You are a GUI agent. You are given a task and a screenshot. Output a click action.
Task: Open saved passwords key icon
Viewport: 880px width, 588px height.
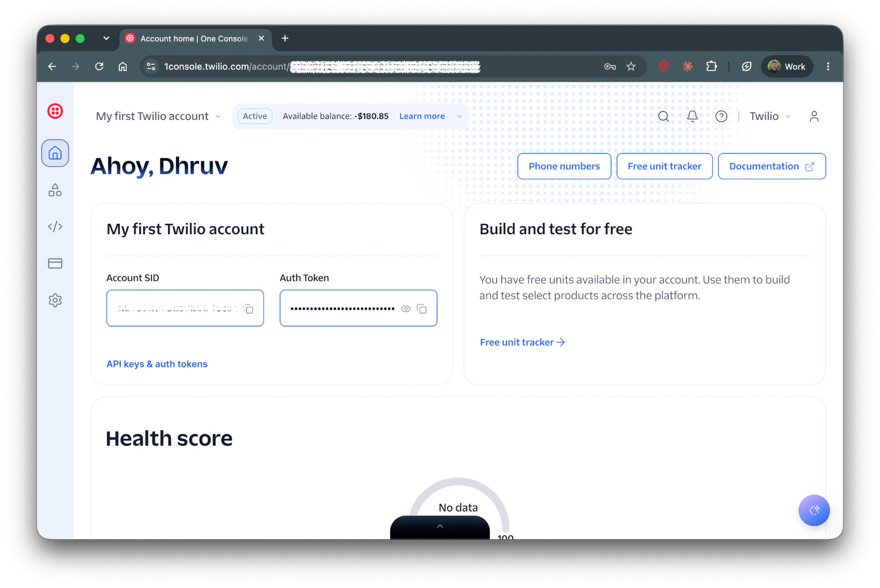pyautogui.click(x=609, y=67)
